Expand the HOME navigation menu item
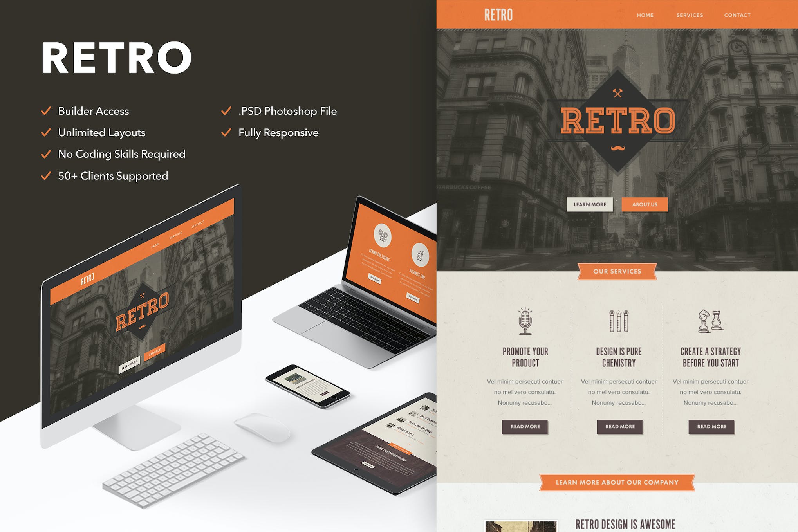Screen dimensions: 798x532 (x=644, y=15)
